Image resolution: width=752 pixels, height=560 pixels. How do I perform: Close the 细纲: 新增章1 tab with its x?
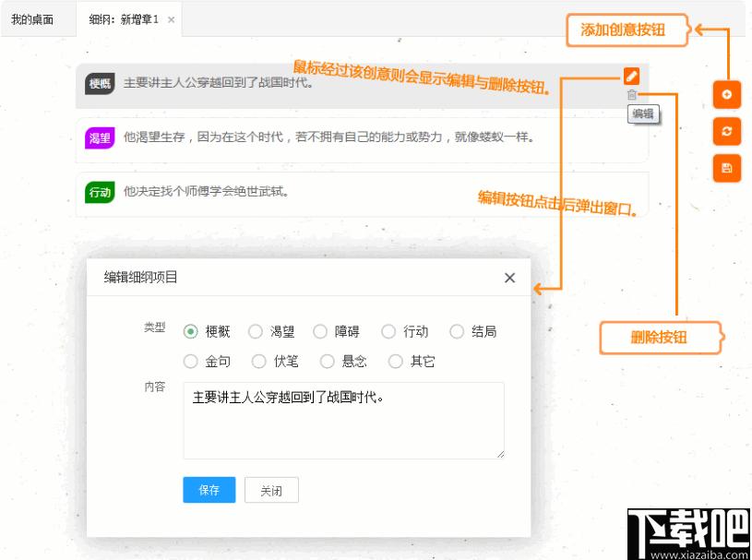coord(172,19)
